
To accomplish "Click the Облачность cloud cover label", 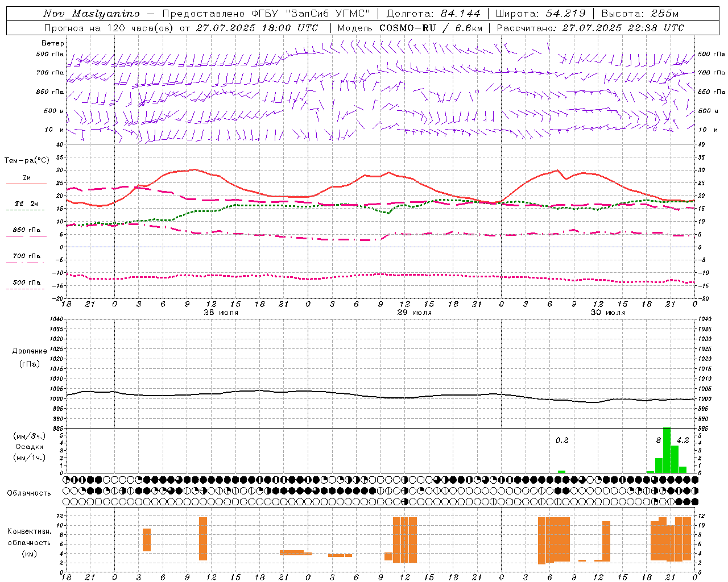I will [x=28, y=493].
